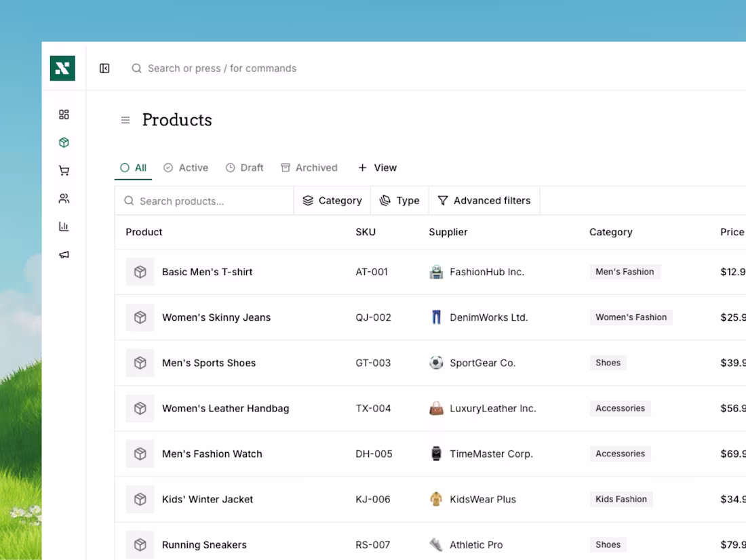Open the Orders shopping cart icon
The image size is (746, 560).
pyautogui.click(x=63, y=170)
